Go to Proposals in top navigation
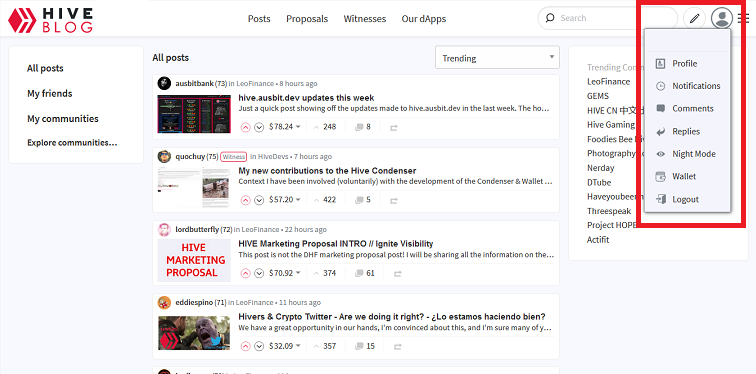756x374 pixels. coord(307,19)
